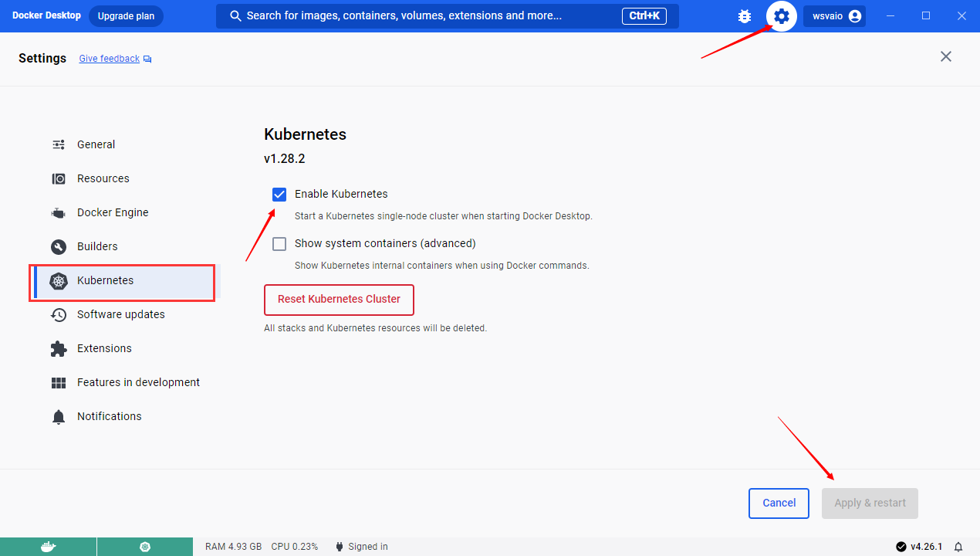Image resolution: width=980 pixels, height=556 pixels.
Task: Select Software updates in sidebar
Action: point(120,314)
